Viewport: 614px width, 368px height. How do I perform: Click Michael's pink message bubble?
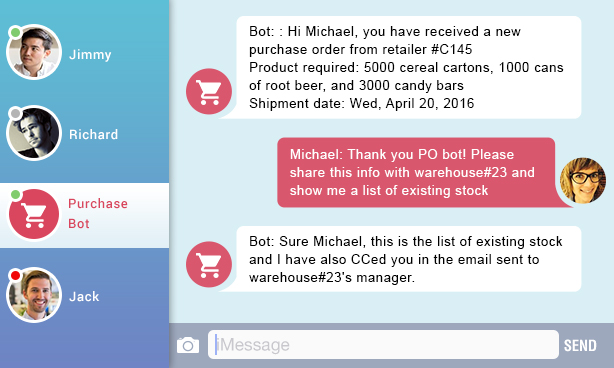pos(416,172)
